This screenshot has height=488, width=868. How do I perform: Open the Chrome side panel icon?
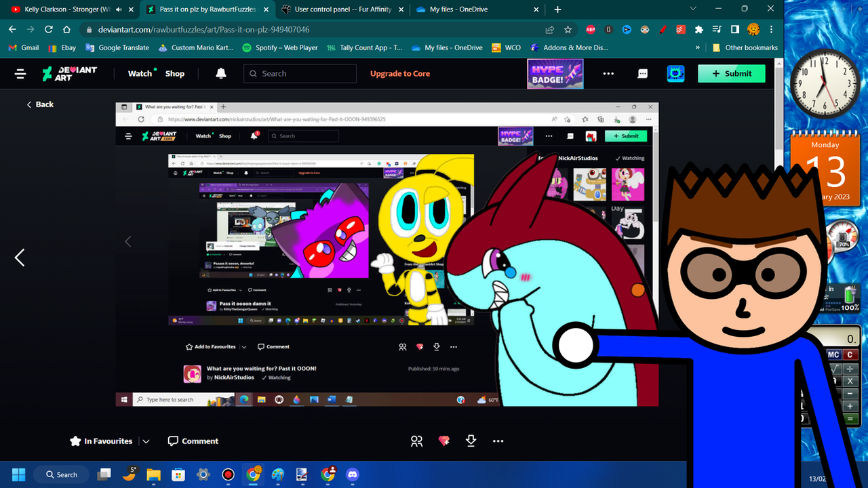pos(735,30)
